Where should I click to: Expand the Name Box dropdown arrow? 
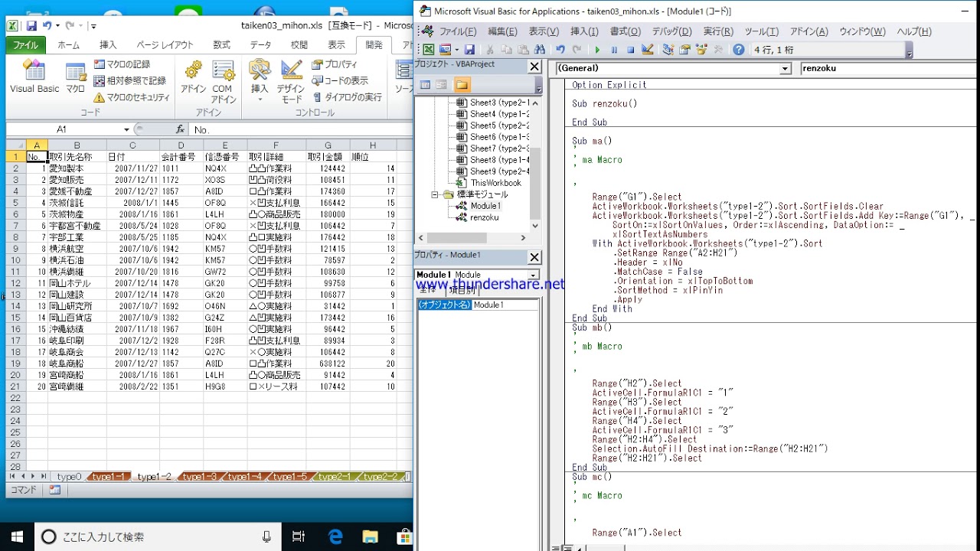point(126,130)
